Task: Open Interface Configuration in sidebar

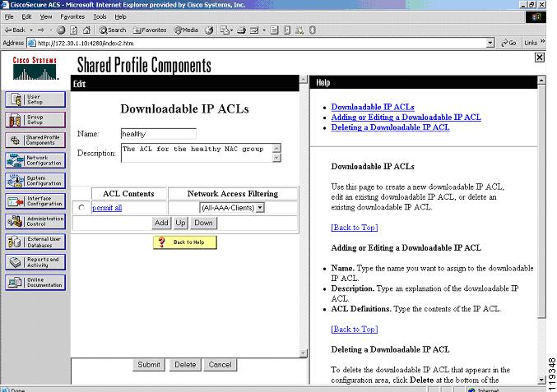Action: tap(35, 201)
